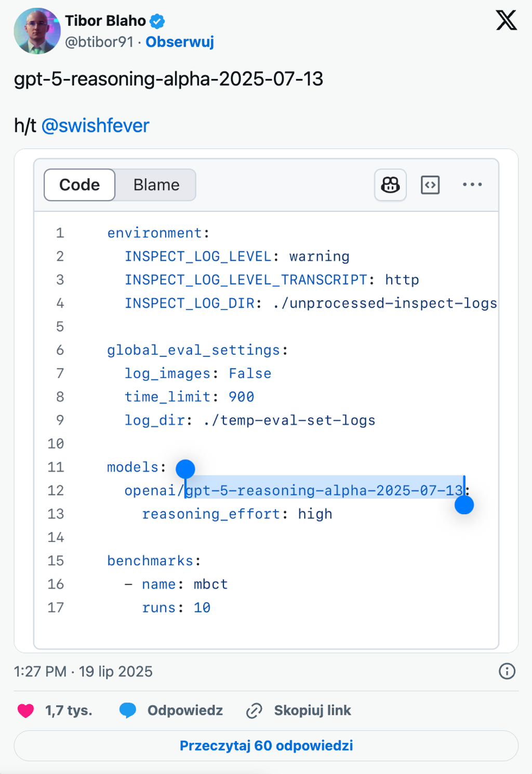Like the tweet with the heart icon
Viewport: 532px width, 774px height.
[25, 710]
